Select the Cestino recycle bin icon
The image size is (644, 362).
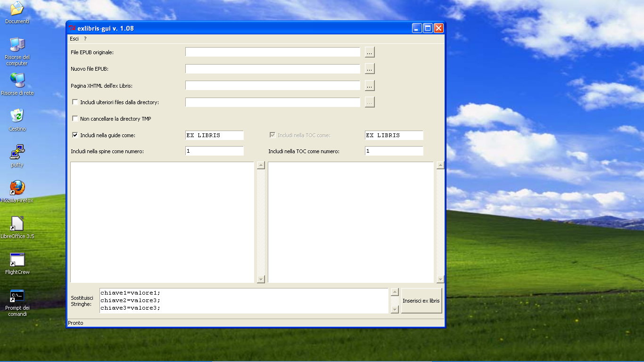coord(17,120)
